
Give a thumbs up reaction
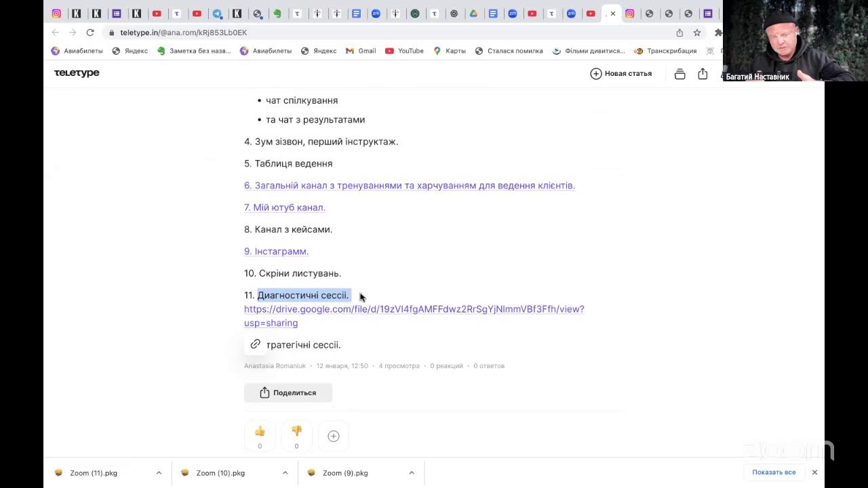pos(260,436)
